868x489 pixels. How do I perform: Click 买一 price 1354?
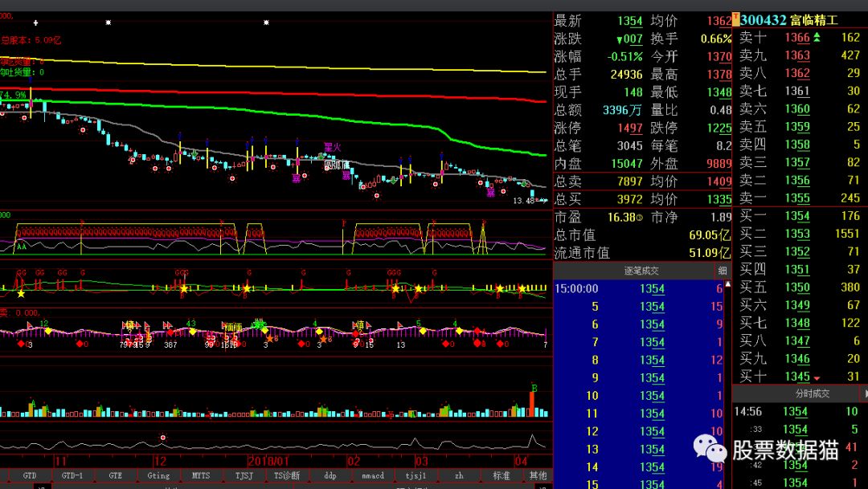pos(797,216)
